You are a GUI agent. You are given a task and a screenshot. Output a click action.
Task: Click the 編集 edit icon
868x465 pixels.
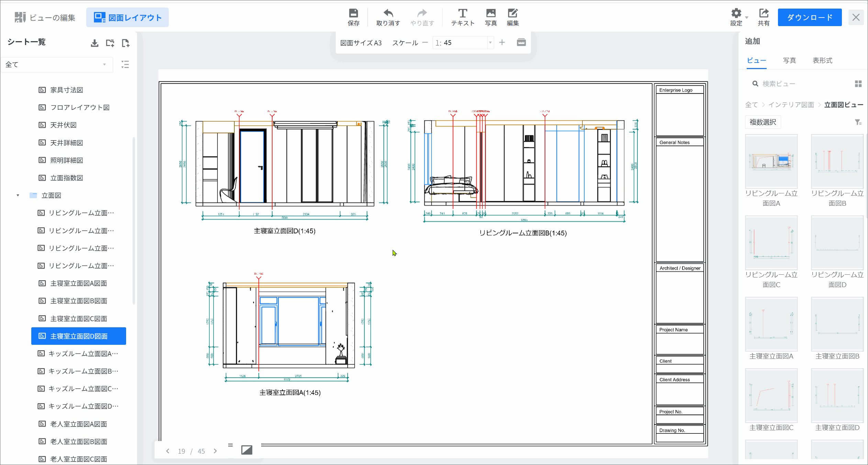(x=513, y=17)
